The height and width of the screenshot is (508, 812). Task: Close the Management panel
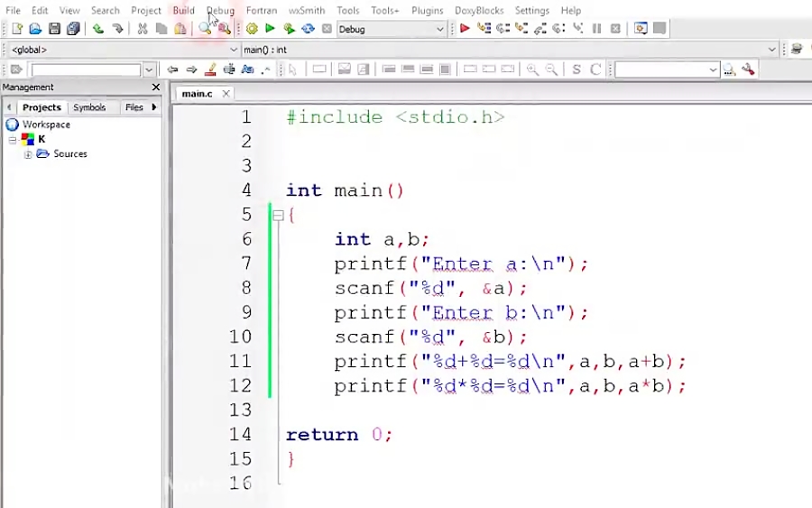pos(155,88)
